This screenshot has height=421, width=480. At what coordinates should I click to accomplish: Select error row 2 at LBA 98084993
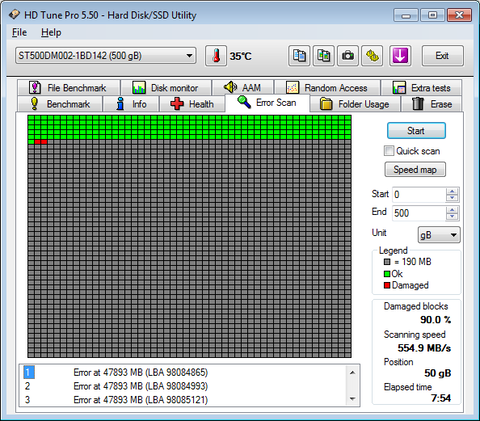tap(183, 386)
